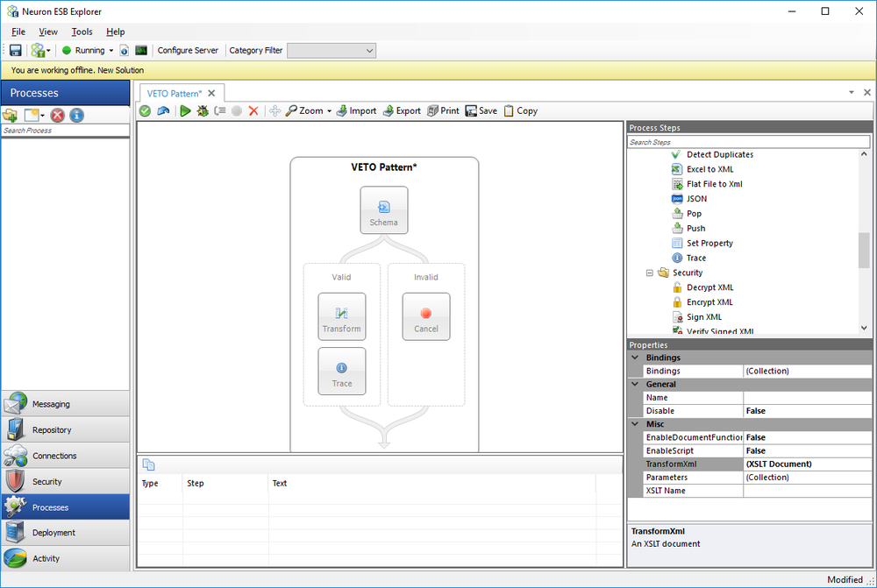Open the tab list dropdown arrow at top right
Screen dimensions: 877x588
(852, 92)
